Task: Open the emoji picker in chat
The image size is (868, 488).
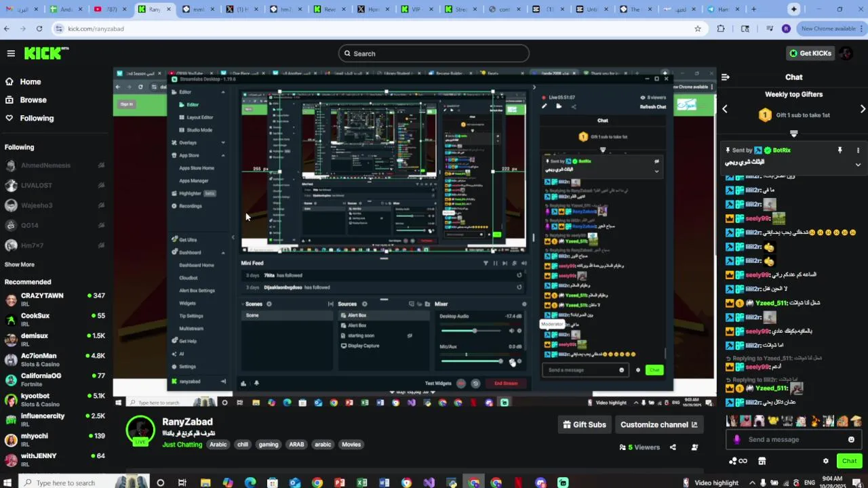Action: (851, 439)
